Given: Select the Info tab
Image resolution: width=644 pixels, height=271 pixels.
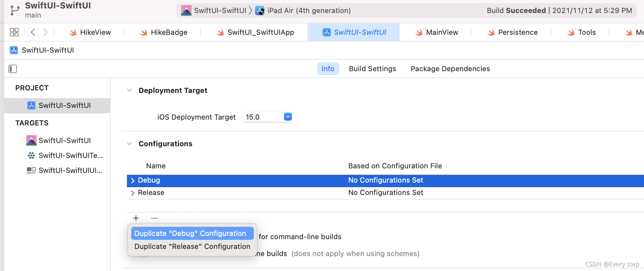Looking at the screenshot, I should coord(328,69).
